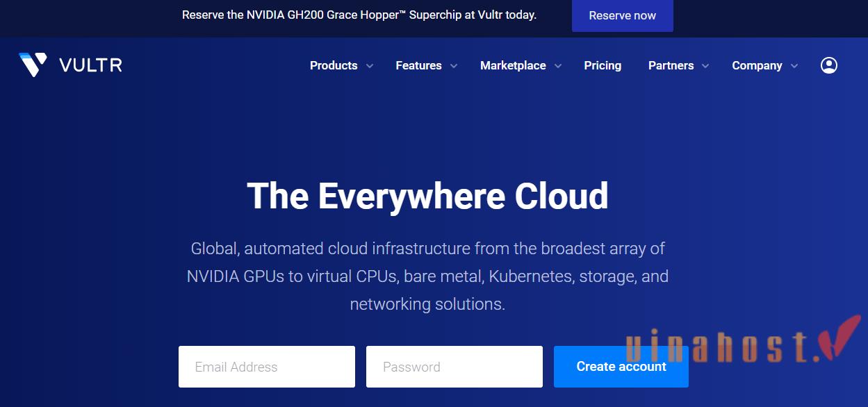868x407 pixels.
Task: Click the Reserve now button
Action: pyautogui.click(x=623, y=15)
